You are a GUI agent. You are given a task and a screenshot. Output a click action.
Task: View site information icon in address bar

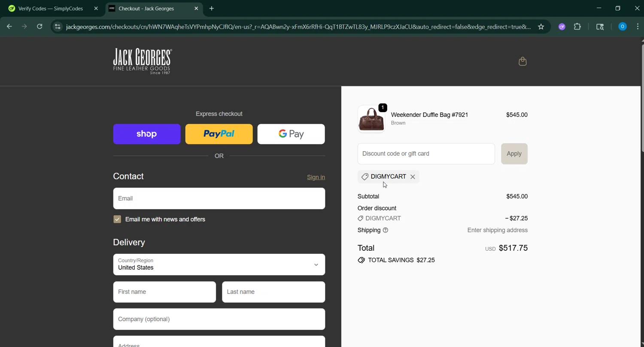point(58,27)
